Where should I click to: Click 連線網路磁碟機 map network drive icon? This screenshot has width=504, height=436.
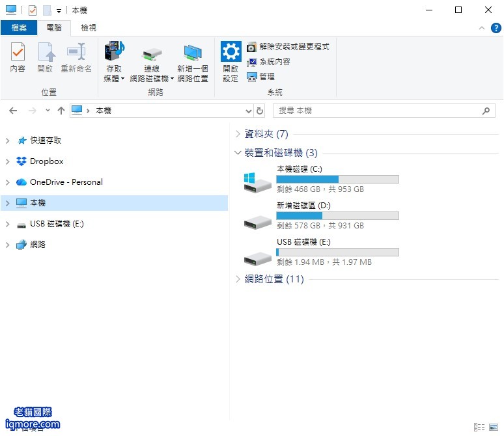pos(152,54)
